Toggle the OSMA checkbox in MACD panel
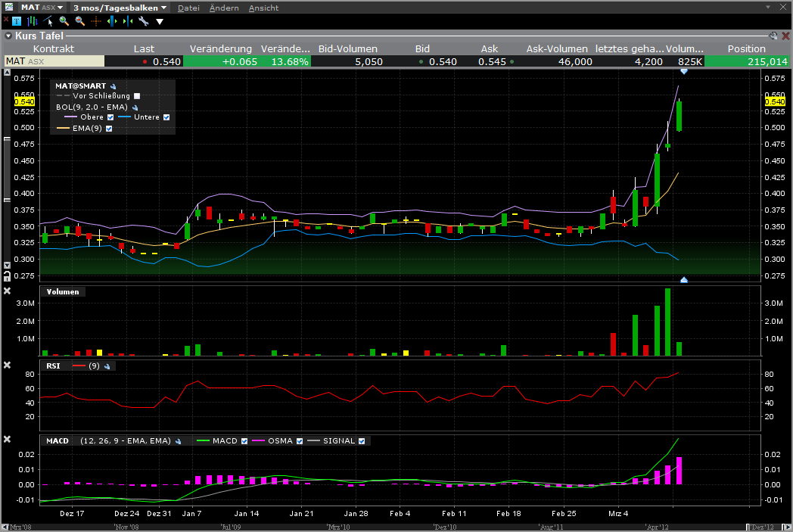Image resolution: width=793 pixels, height=532 pixels. [x=300, y=440]
